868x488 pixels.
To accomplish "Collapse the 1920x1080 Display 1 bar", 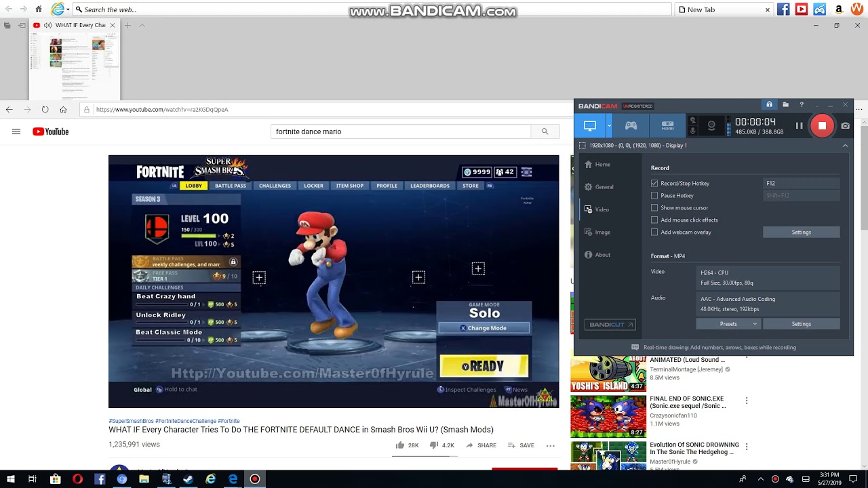I will 845,146.
